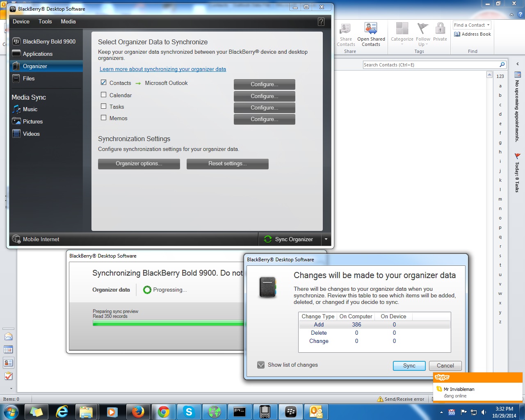Click Follow Up flag in Outlook ribbon
The image size is (525, 420).
[423, 35]
